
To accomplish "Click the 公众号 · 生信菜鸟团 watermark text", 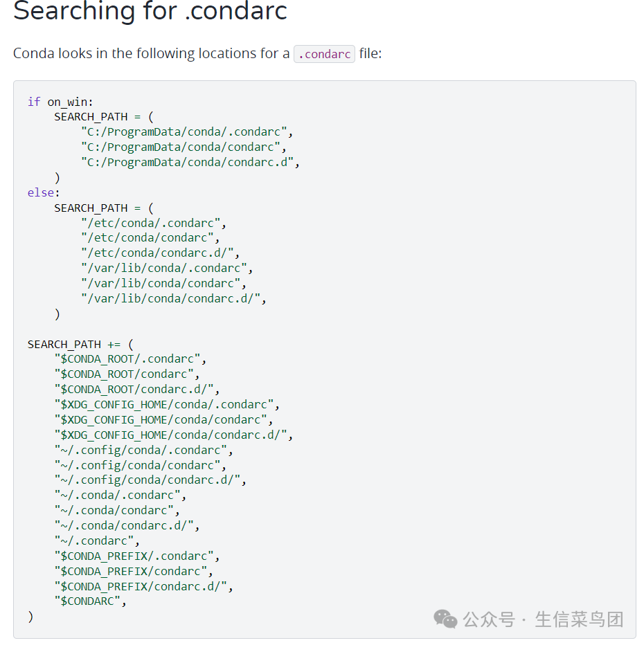I will pyautogui.click(x=543, y=619).
